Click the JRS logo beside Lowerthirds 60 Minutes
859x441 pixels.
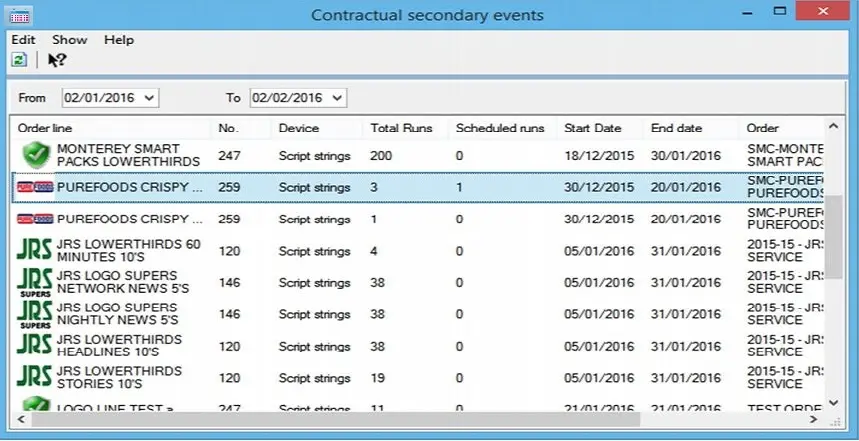(36, 250)
